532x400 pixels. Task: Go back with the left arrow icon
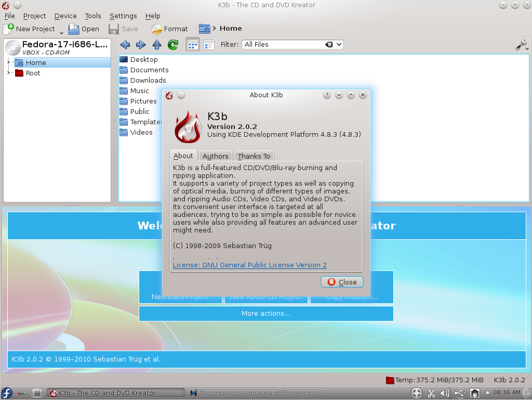pyautogui.click(x=125, y=45)
